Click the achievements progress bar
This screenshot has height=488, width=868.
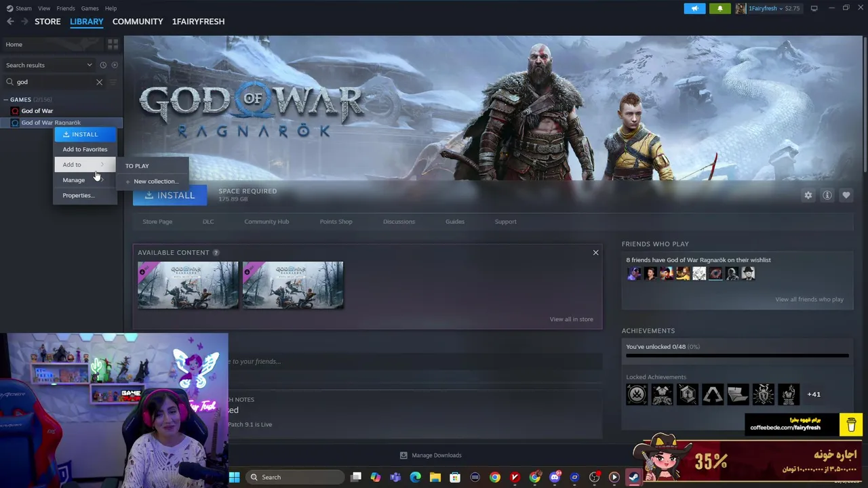[x=737, y=355]
